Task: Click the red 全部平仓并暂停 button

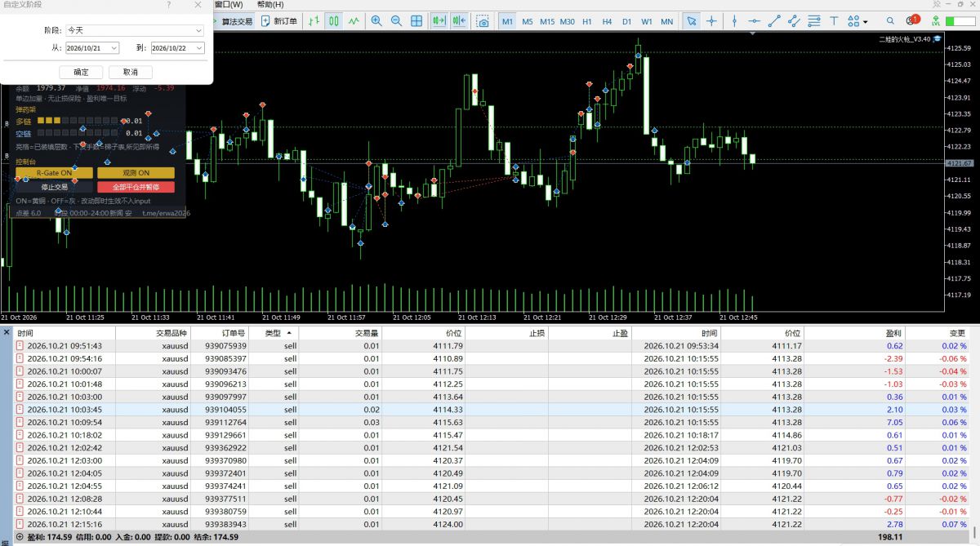Action: point(136,187)
